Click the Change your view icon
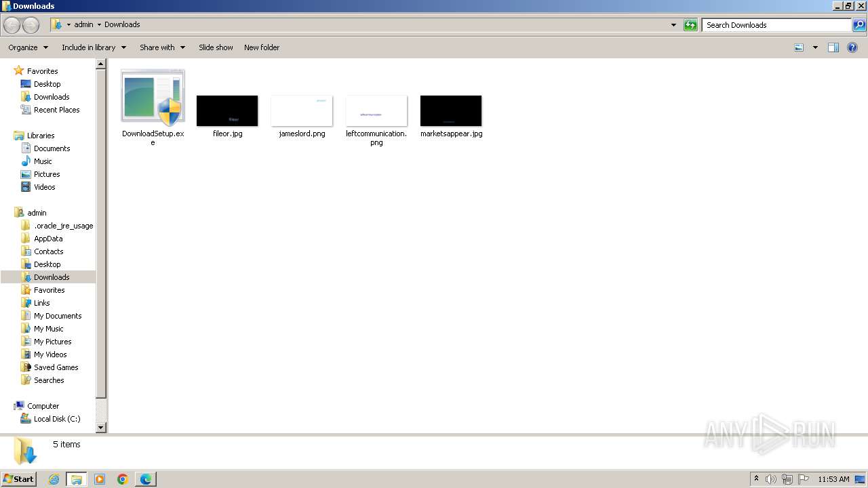This screenshot has height=488, width=868. point(799,47)
